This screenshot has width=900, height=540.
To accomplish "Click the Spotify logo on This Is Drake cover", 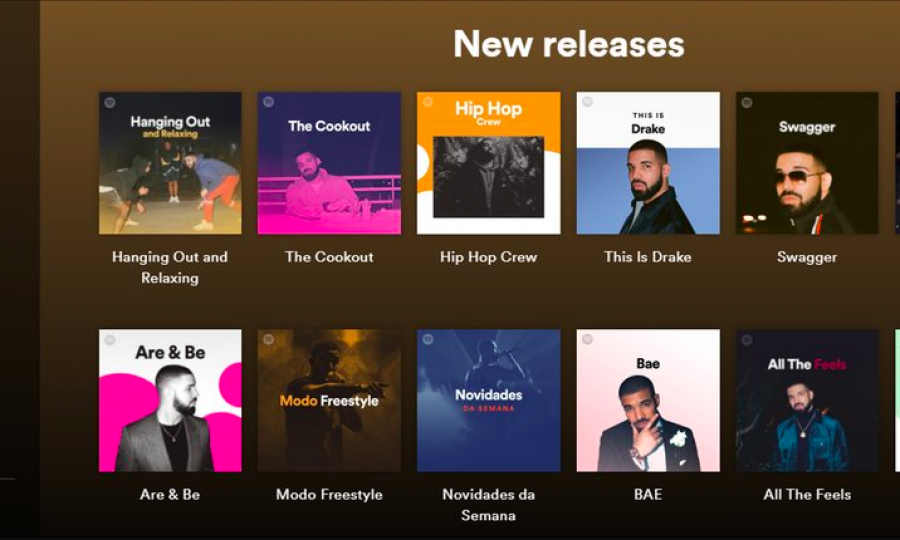I will 587,102.
